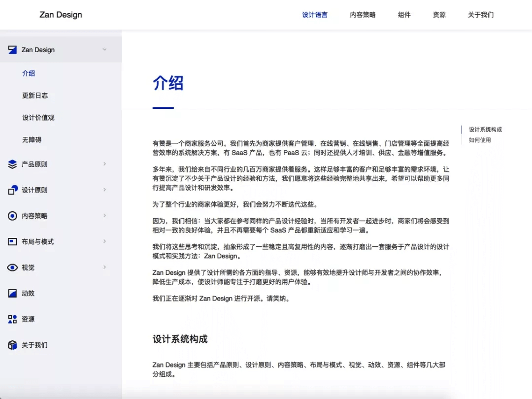Open the 设计语言 top navigation tab
Viewport: 532px width, 399px height.
(314, 15)
